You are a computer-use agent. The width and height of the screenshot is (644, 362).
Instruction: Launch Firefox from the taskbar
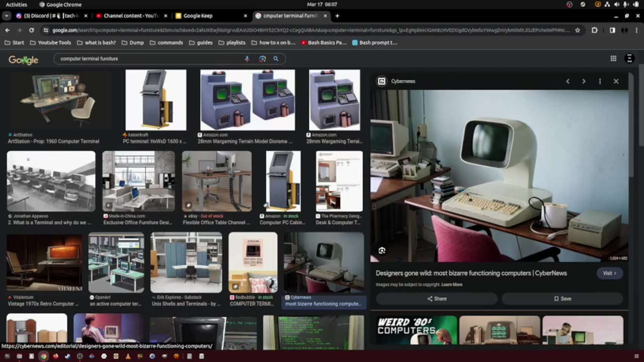55,356
